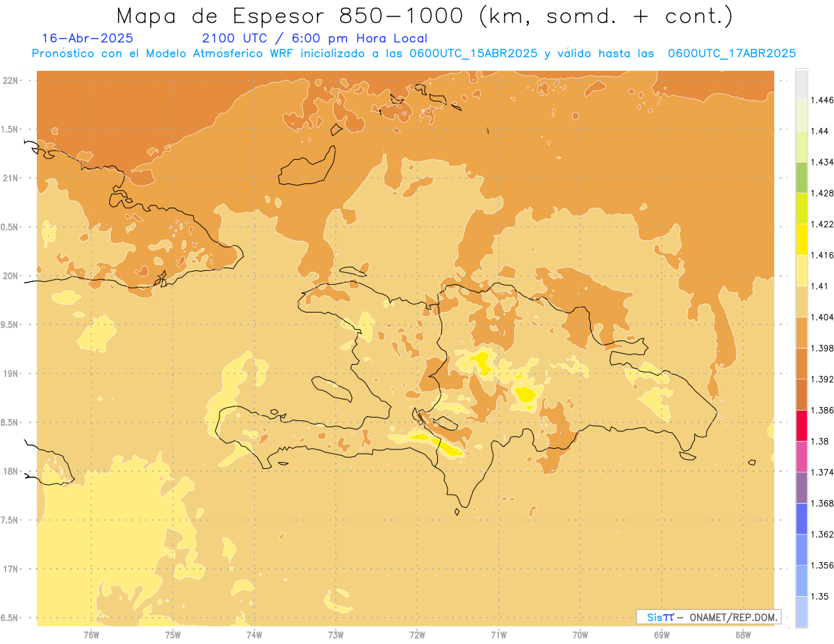Click the longitude label 74W
The height and width of the screenshot is (644, 834).
click(x=254, y=634)
